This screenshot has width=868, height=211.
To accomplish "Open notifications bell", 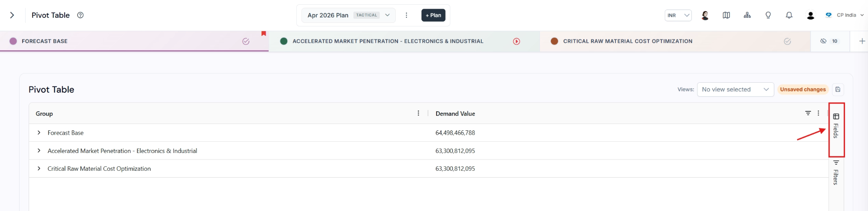I will pos(789,15).
